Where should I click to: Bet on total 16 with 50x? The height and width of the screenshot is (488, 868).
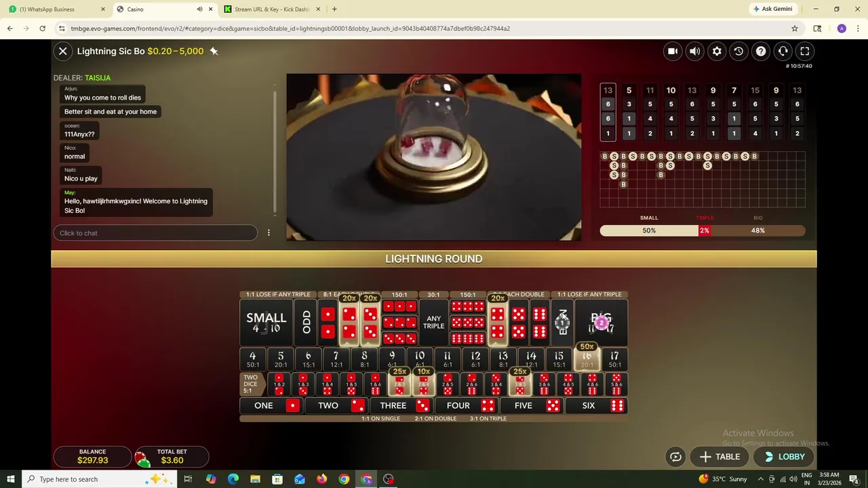587,359
